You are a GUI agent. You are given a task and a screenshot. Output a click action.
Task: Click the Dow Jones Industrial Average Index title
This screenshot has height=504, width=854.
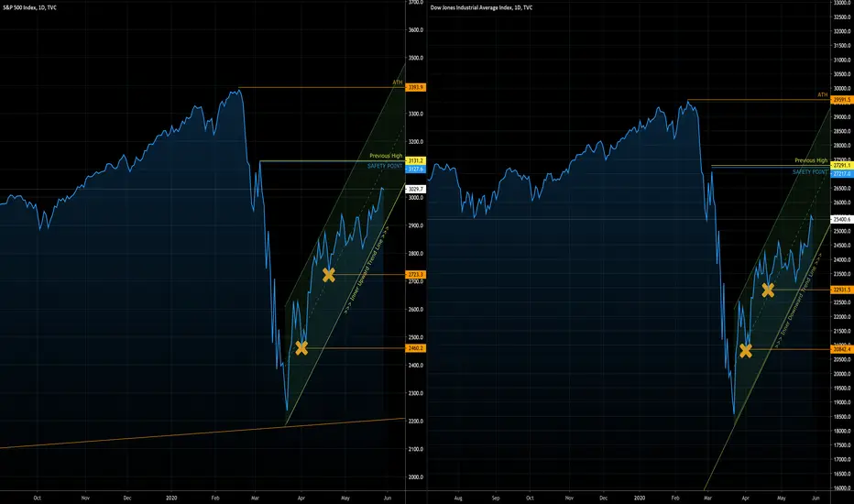click(x=481, y=7)
